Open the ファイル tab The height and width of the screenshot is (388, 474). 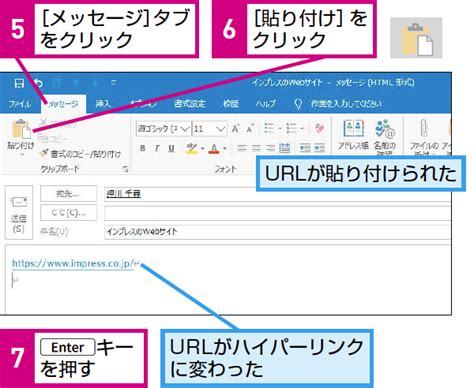point(20,104)
